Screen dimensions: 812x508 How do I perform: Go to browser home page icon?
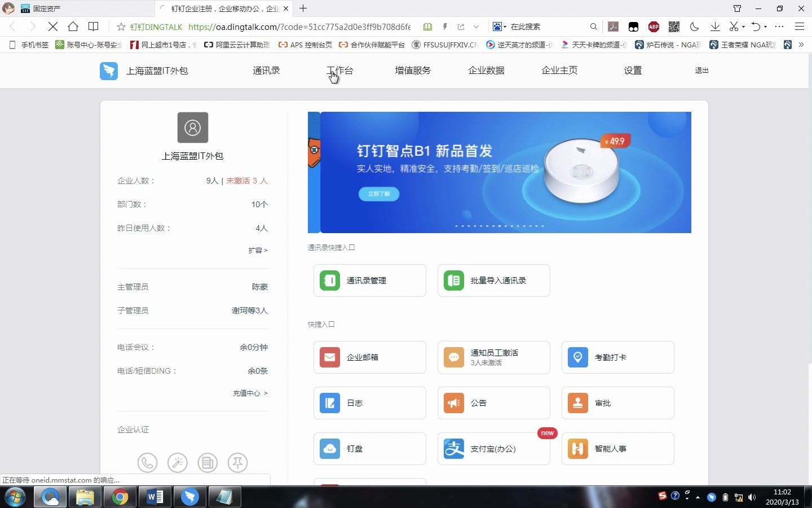[73, 27]
